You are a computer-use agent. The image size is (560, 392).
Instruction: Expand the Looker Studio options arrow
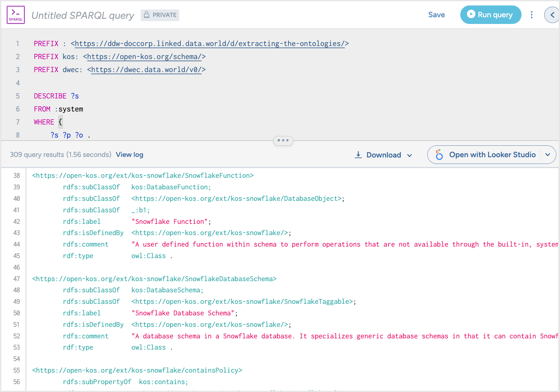click(548, 155)
